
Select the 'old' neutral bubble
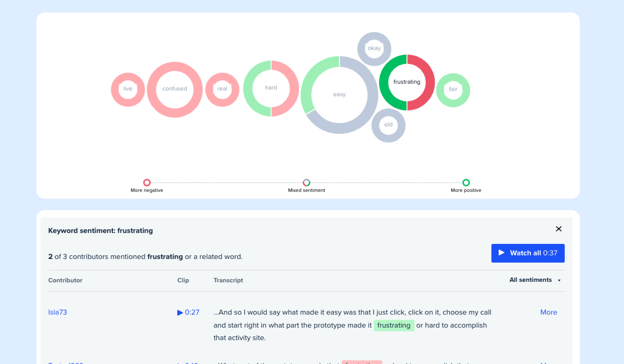coord(388,125)
